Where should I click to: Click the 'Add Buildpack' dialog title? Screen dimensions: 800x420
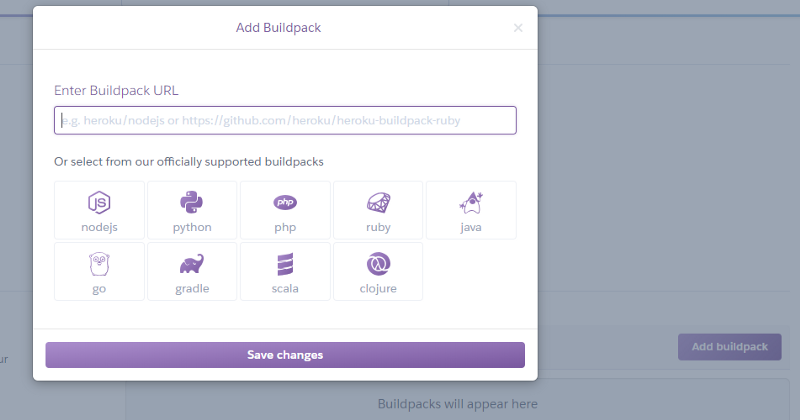click(x=285, y=28)
